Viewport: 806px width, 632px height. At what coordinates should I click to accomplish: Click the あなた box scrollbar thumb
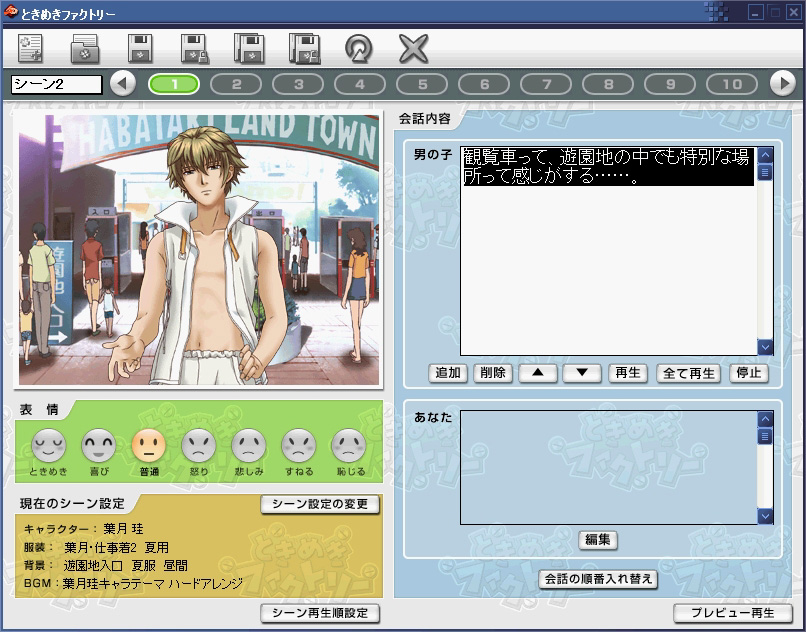pyautogui.click(x=765, y=436)
